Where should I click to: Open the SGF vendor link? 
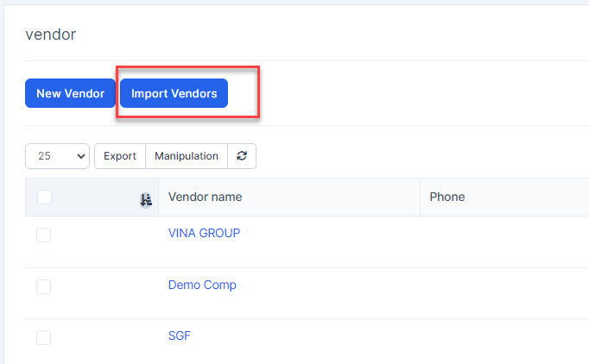click(180, 336)
